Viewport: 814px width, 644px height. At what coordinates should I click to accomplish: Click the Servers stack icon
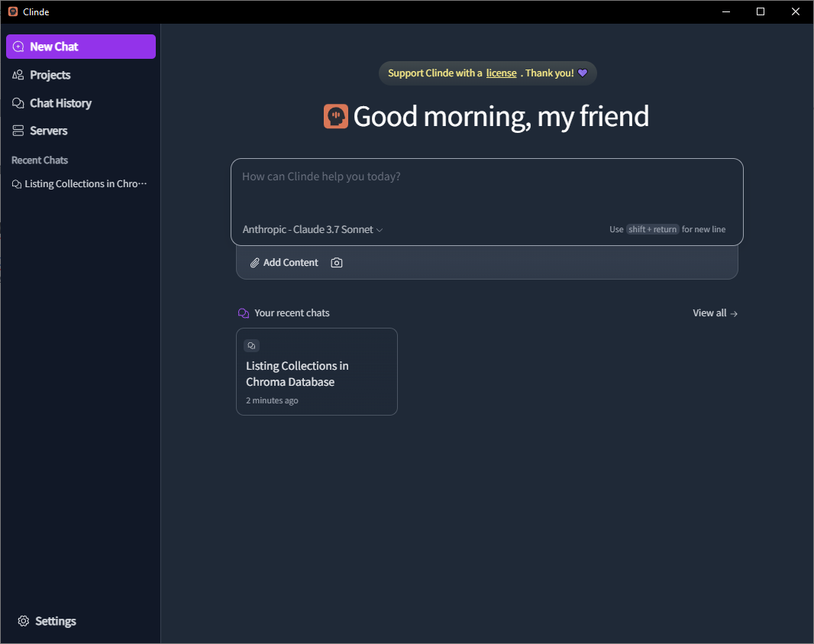[18, 131]
